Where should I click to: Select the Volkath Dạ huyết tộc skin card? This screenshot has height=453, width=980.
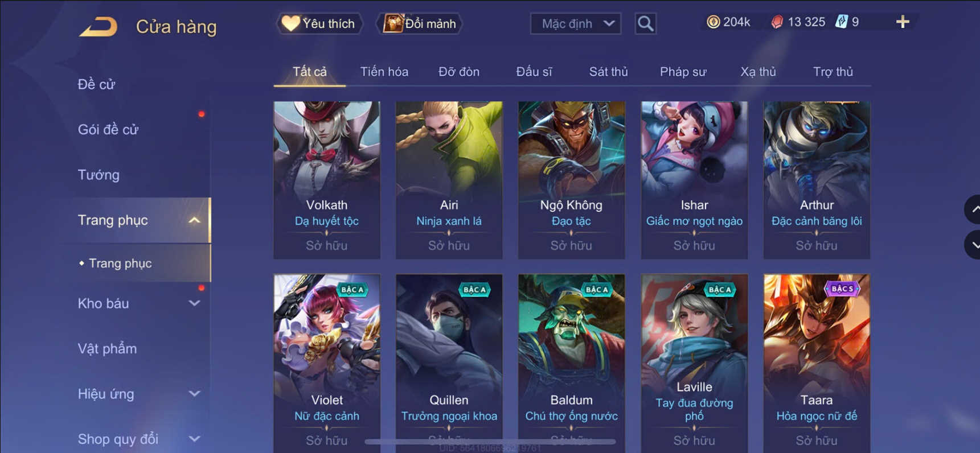pos(327,180)
